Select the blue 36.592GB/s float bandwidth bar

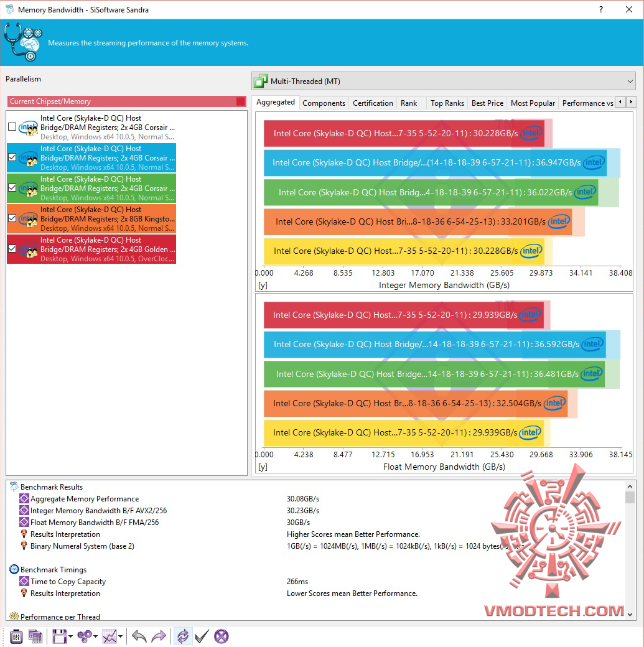coord(435,344)
